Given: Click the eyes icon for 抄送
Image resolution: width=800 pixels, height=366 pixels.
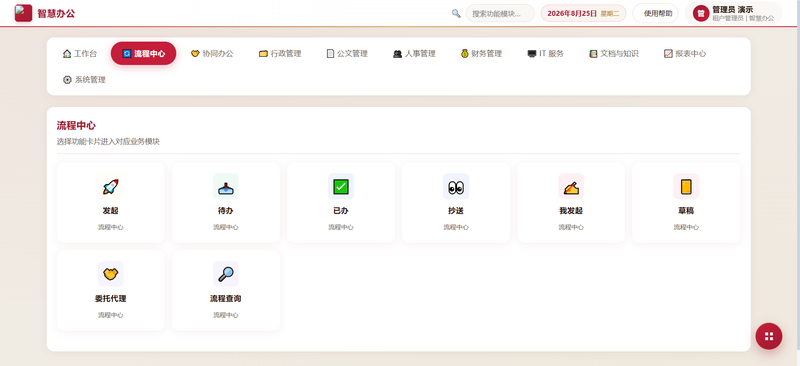Looking at the screenshot, I should pyautogui.click(x=456, y=187).
